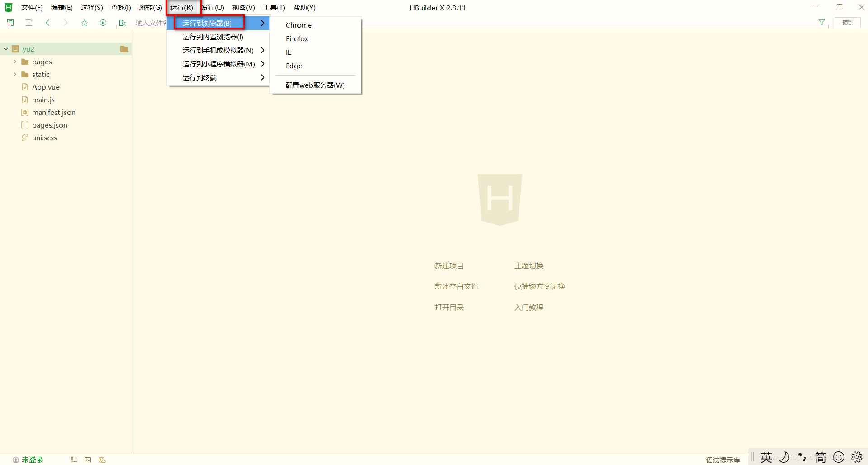The width and height of the screenshot is (868, 465).
Task: Click the run play icon in toolbar
Action: pyautogui.click(x=103, y=22)
